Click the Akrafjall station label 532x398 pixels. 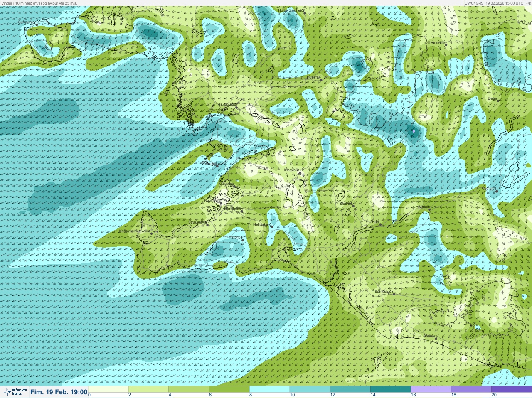pos(210,164)
